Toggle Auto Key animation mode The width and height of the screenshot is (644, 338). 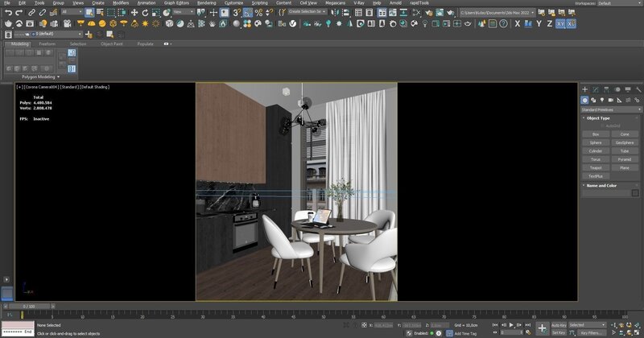(559, 324)
